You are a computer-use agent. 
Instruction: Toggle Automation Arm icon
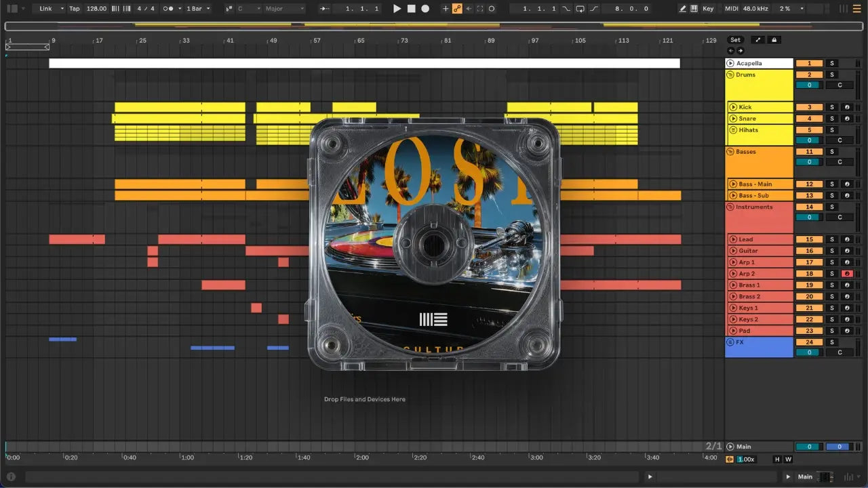[457, 9]
